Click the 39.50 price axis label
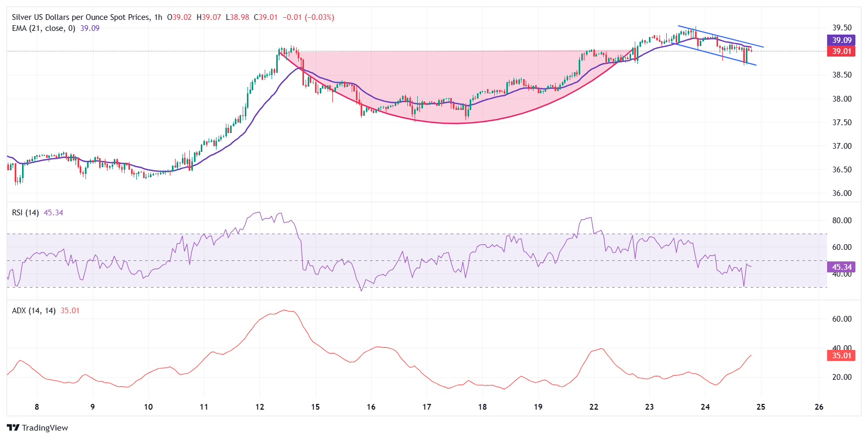 tap(842, 28)
